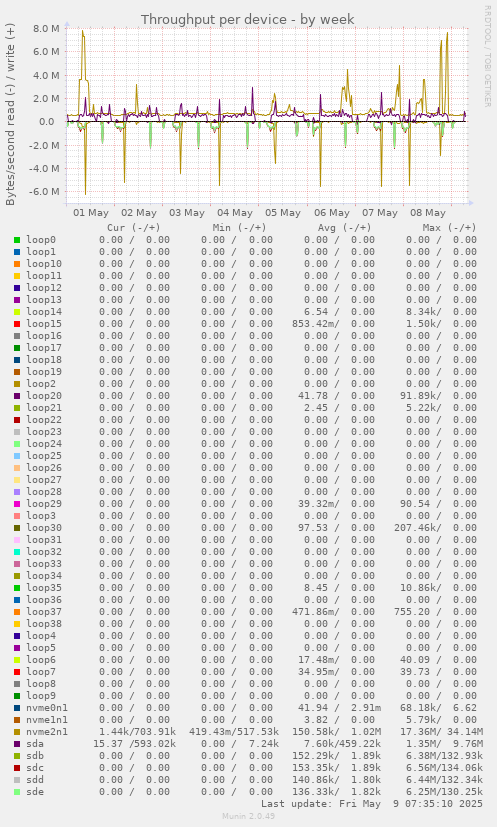Click the 'Avg (-/+)' column header

(345, 228)
